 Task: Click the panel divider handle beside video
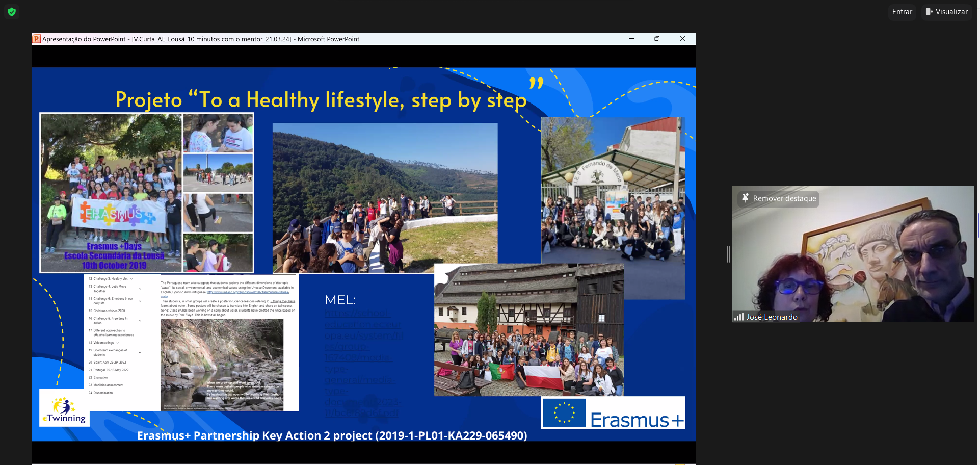coord(729,254)
